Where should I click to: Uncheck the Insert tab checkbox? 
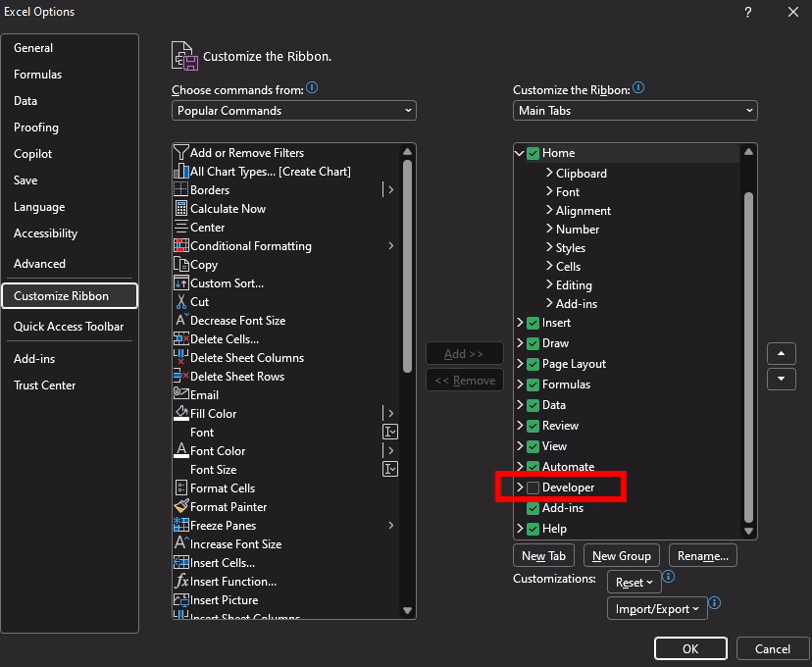coord(533,323)
